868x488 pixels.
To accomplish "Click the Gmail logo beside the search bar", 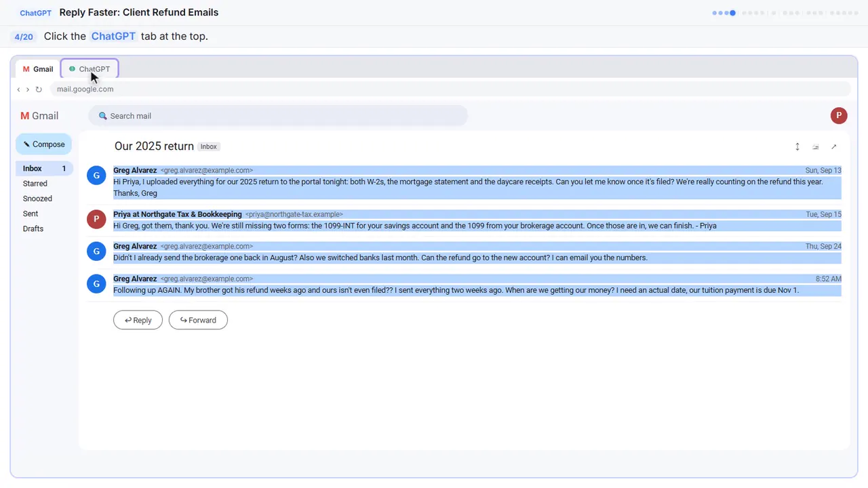I will (39, 116).
